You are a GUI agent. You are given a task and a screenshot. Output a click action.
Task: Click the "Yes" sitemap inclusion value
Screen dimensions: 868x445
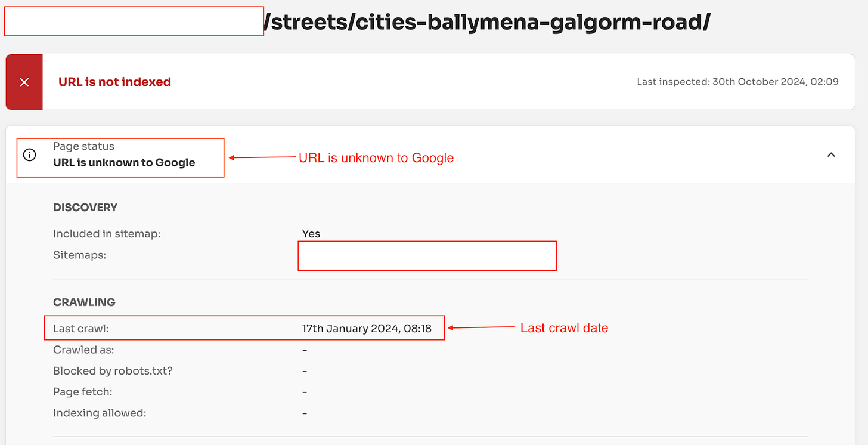point(311,234)
